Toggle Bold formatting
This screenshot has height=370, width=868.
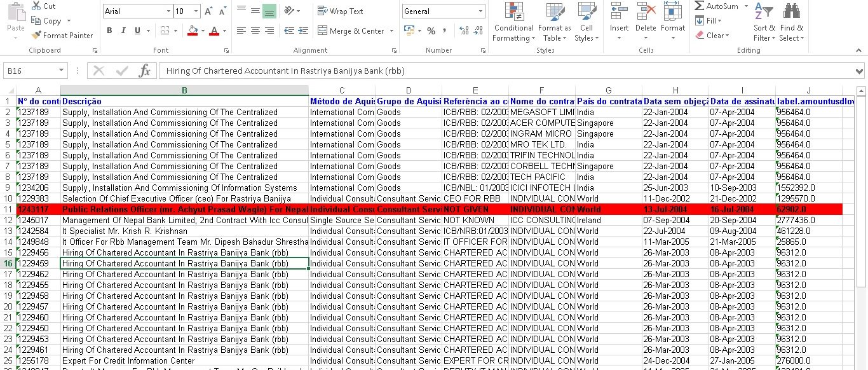(x=109, y=31)
